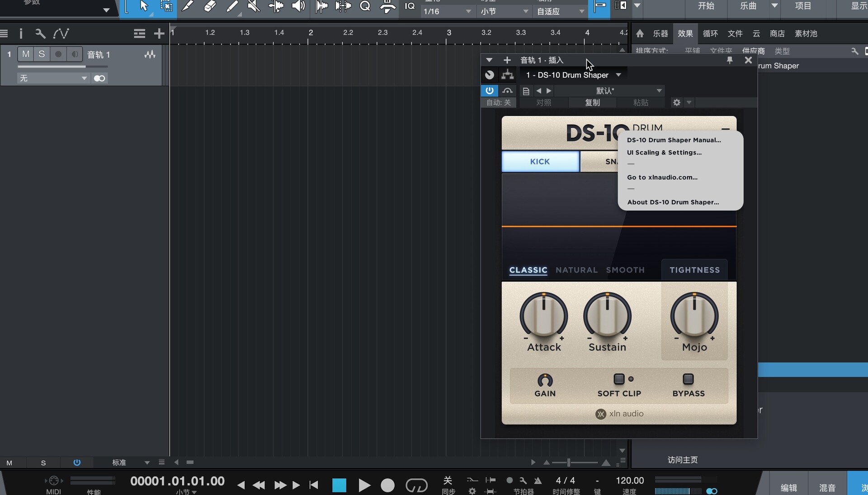
Task: Open the preset list icon
Action: [x=526, y=91]
